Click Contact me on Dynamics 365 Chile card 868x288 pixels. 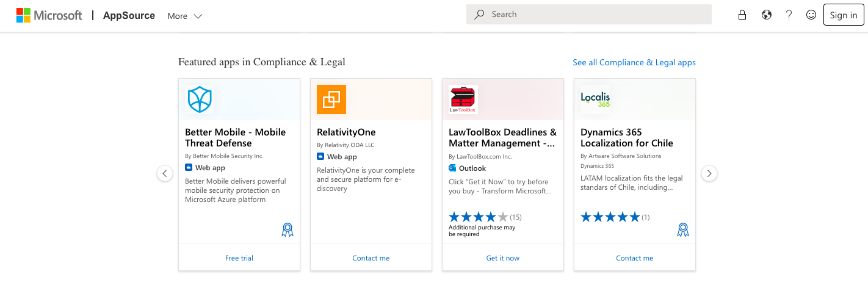pos(635,258)
